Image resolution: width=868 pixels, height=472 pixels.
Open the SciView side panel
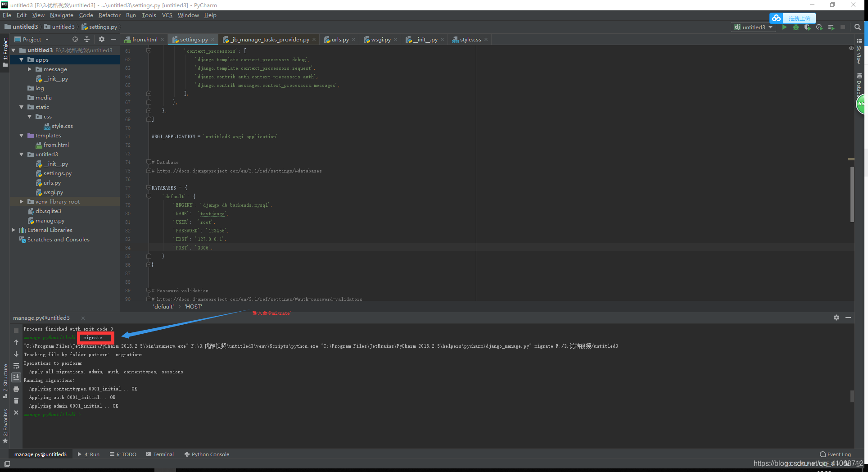click(x=859, y=52)
